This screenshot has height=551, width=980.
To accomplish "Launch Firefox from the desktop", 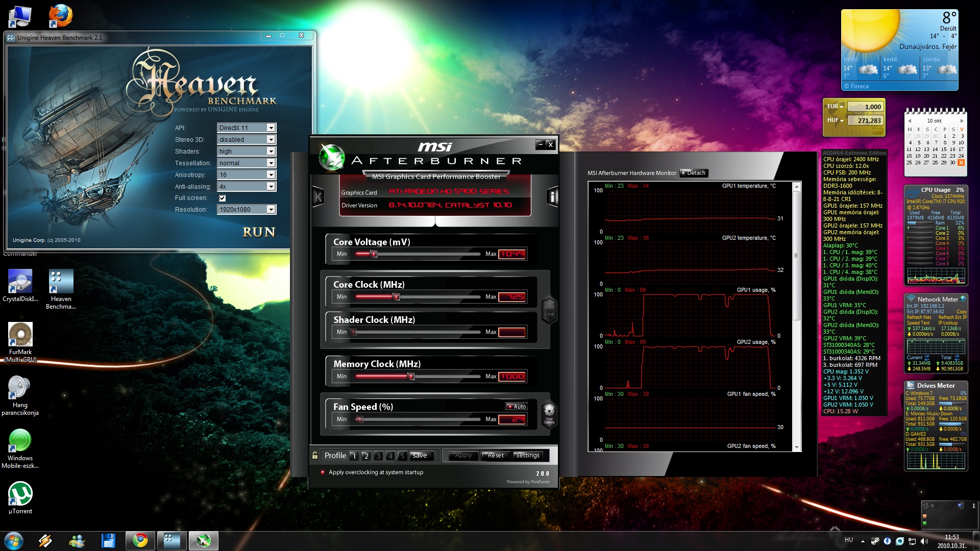I will tap(61, 16).
